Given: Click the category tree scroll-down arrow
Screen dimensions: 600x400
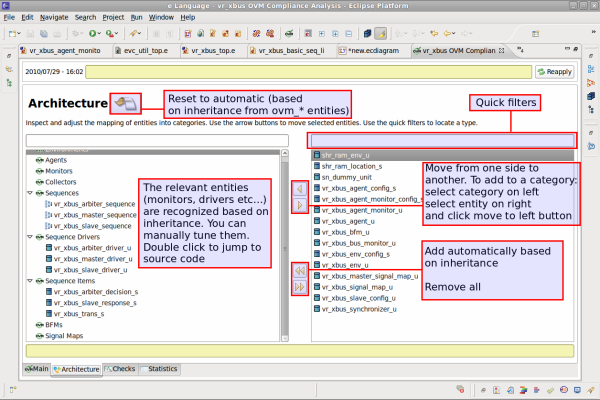Looking at the screenshot, I should [285, 338].
